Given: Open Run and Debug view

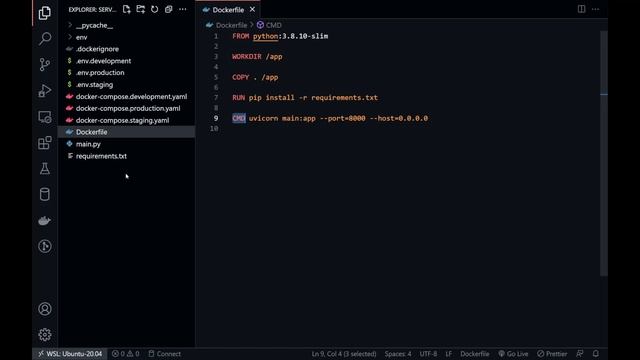Looking at the screenshot, I should point(45,91).
